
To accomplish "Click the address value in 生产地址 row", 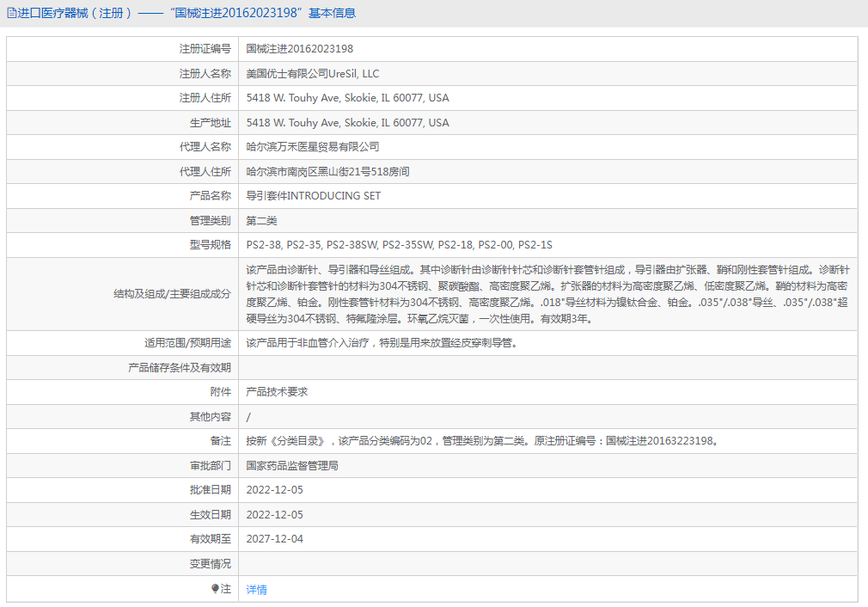I will coord(348,122).
